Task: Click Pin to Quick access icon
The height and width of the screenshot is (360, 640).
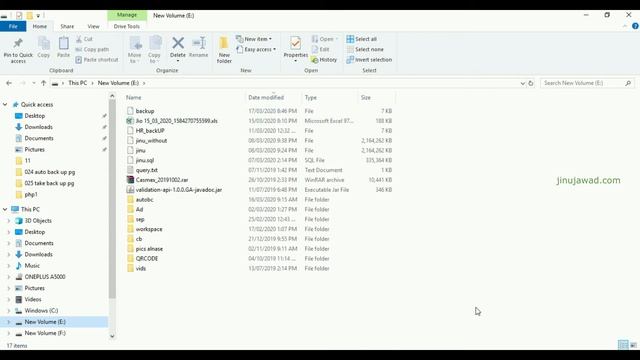Action: 18,43
